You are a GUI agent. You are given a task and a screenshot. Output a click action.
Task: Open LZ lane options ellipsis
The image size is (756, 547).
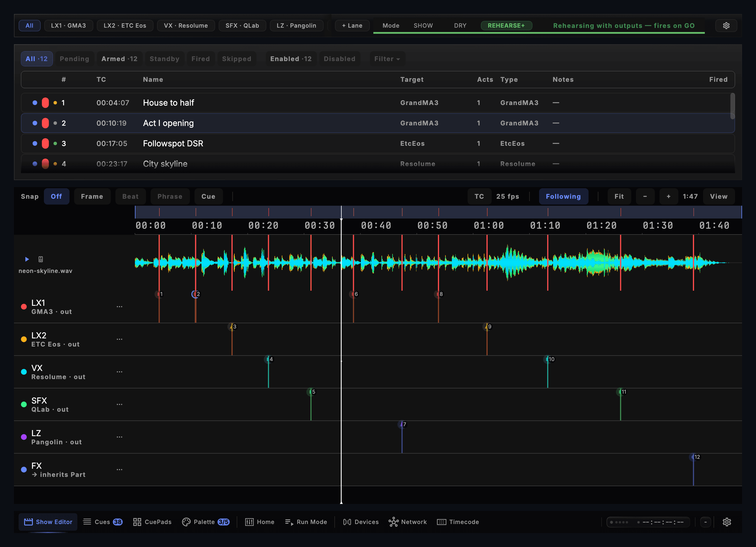[x=119, y=437]
